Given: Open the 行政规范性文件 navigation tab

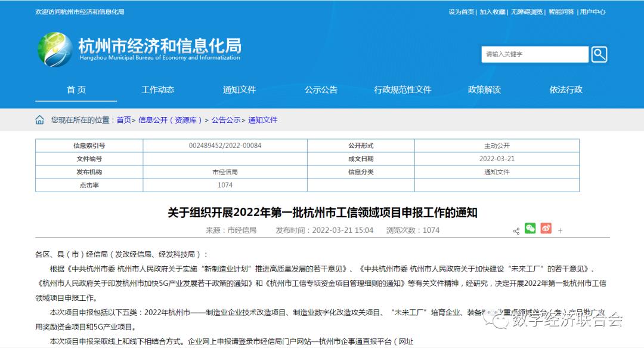Looking at the screenshot, I should tap(402, 90).
